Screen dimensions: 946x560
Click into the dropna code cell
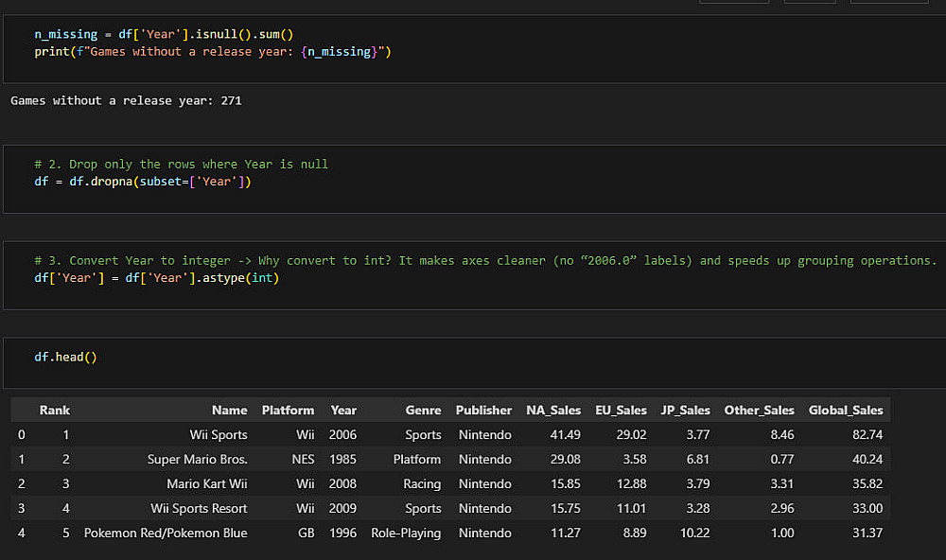142,182
